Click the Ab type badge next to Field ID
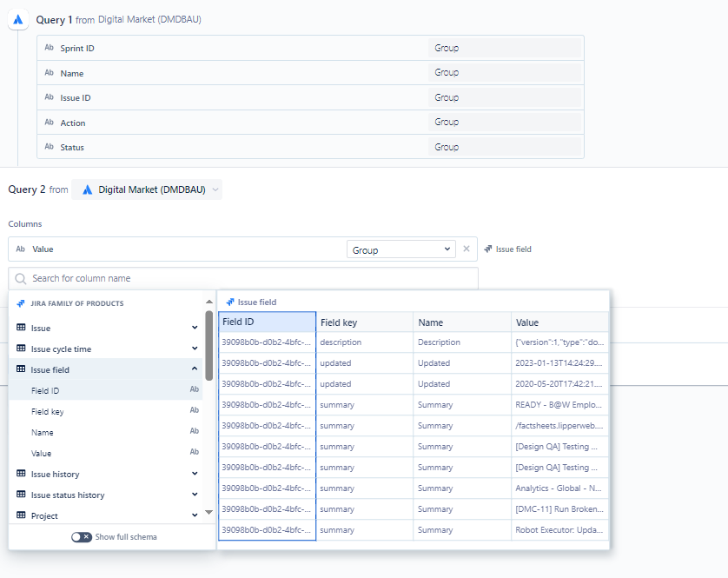Screen dimensions: 728x578 (x=195, y=389)
